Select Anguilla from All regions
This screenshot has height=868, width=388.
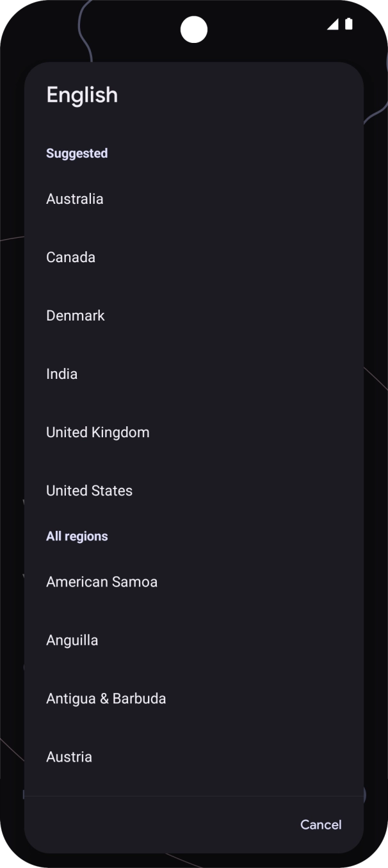click(72, 640)
